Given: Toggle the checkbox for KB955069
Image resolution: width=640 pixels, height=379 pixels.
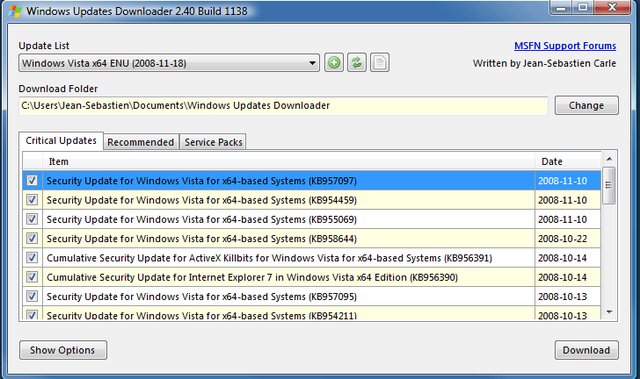Looking at the screenshot, I should point(32,219).
